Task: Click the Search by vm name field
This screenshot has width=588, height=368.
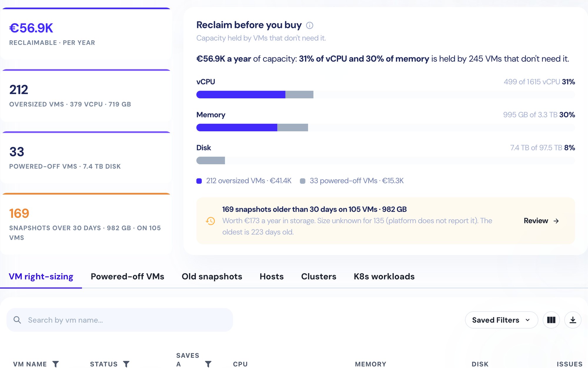Action: click(120, 320)
